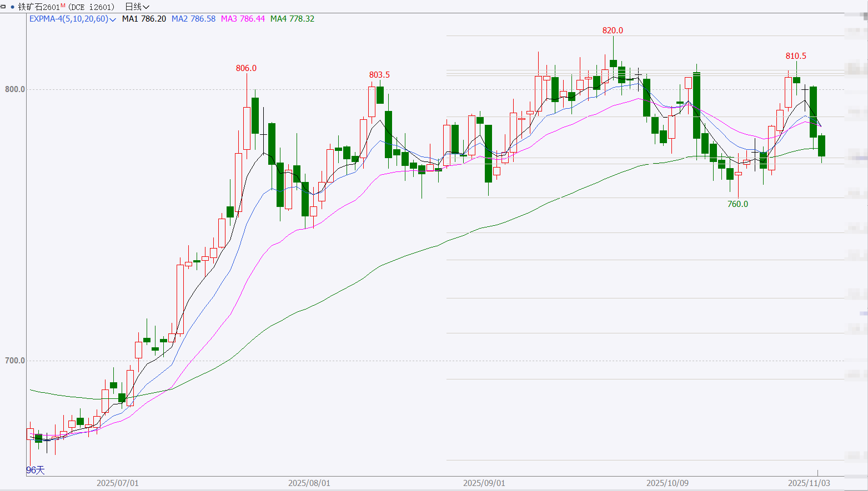868x491 pixels.
Task: Click the 2025/11/03 date on time axis
Action: point(809,483)
